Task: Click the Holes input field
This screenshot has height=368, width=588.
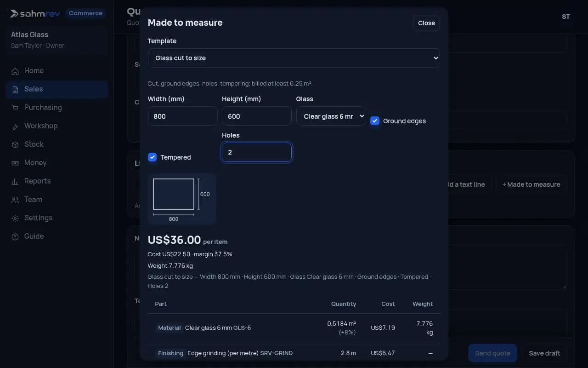Action: coord(256,152)
